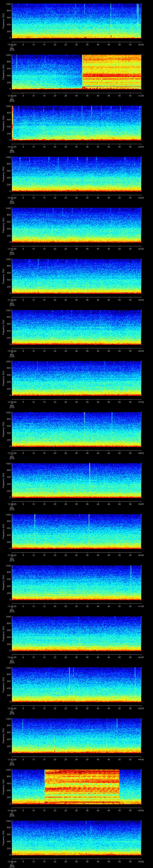The width and height of the screenshot is (153, 868).
Task: Click 'Frequency (Hz)' axis label of 13:38:00 panel
Action: (x=3, y=480)
